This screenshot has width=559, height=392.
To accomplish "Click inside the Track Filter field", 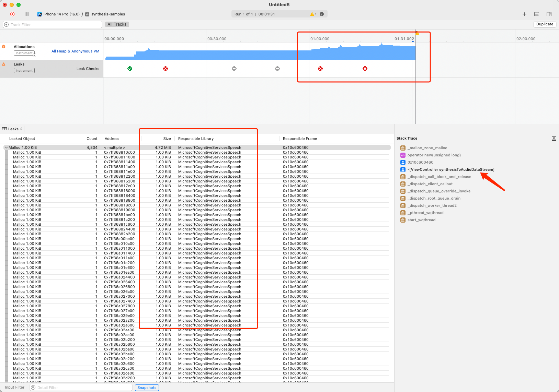I will (x=52, y=24).
